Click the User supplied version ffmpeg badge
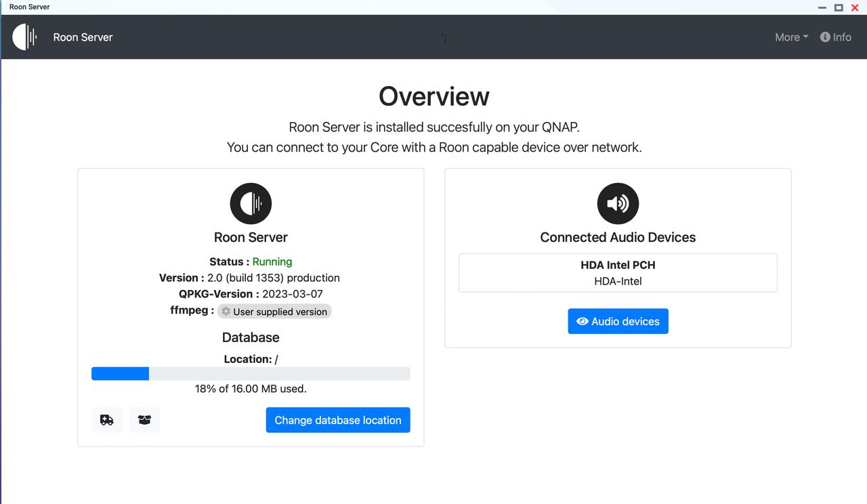The height and width of the screenshot is (504, 867). pyautogui.click(x=274, y=312)
